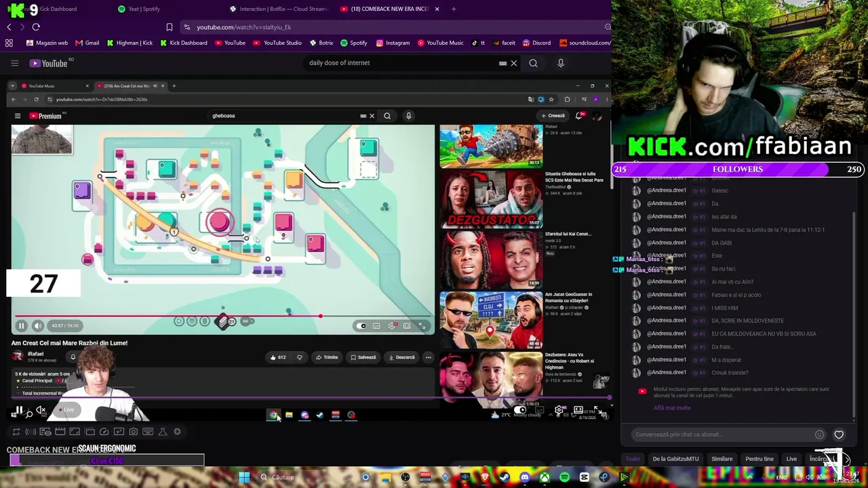Open the browser apps grid icon

(9, 43)
